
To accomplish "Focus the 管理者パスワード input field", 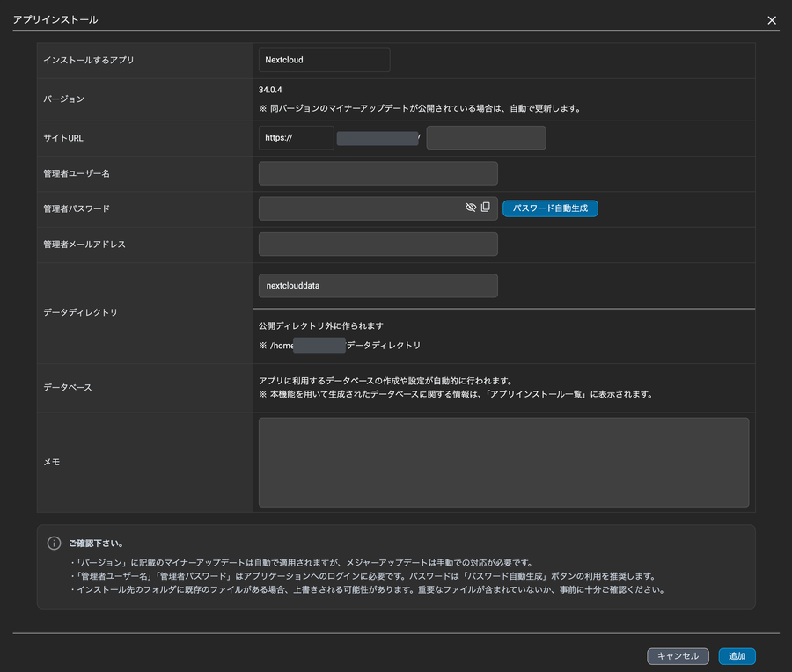I will (x=378, y=208).
